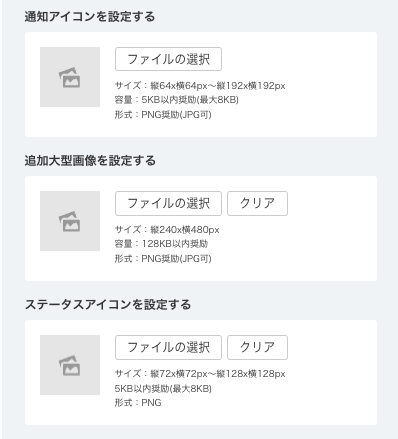Viewport: 398px width, 439px height.
Task: Click the additional large image placeholder
Action: point(70,221)
